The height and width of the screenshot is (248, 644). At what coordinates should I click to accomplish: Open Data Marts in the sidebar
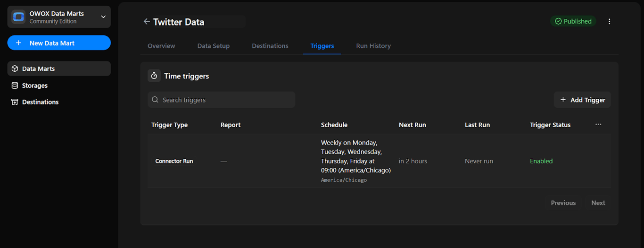[x=59, y=68]
